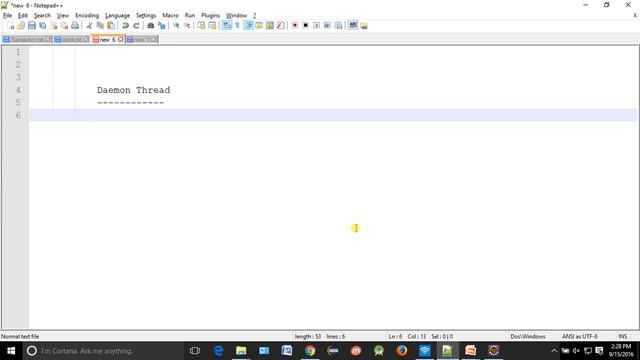Image resolution: width=640 pixels, height=360 pixels.
Task: Open the Edit menu
Action: click(22, 16)
